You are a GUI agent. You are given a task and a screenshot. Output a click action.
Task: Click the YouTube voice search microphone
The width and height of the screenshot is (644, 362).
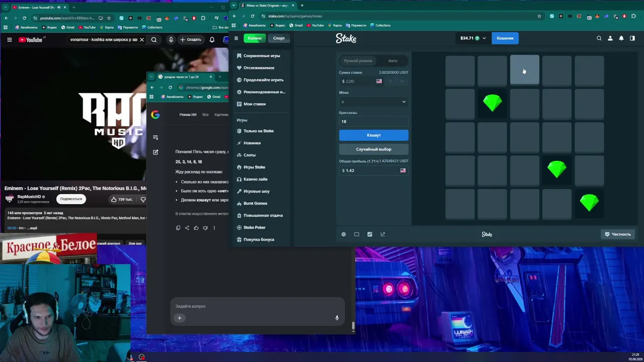(171, 40)
